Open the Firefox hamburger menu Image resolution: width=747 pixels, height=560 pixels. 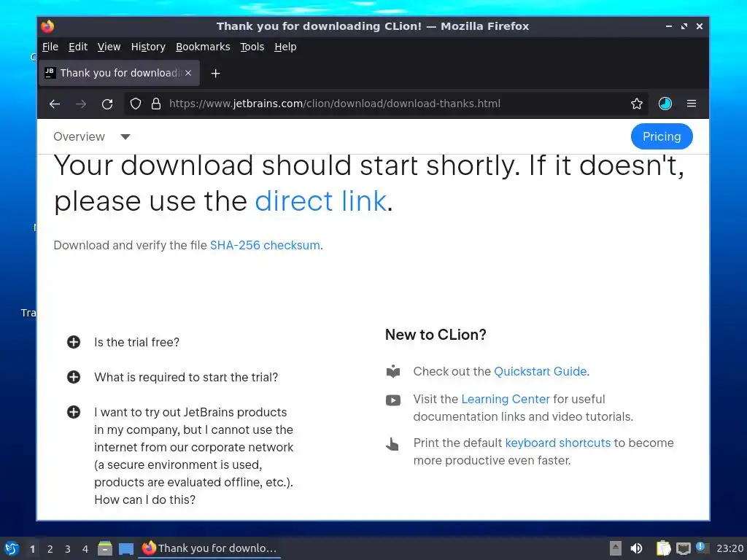[692, 104]
